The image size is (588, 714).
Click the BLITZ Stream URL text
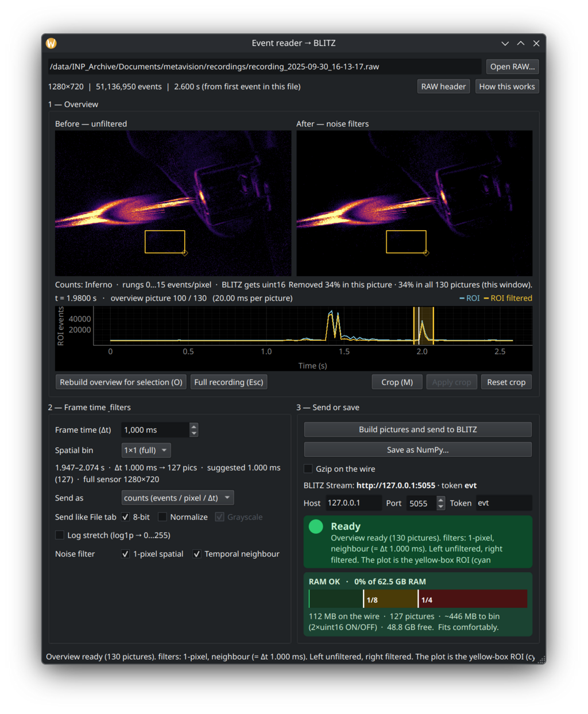point(396,486)
